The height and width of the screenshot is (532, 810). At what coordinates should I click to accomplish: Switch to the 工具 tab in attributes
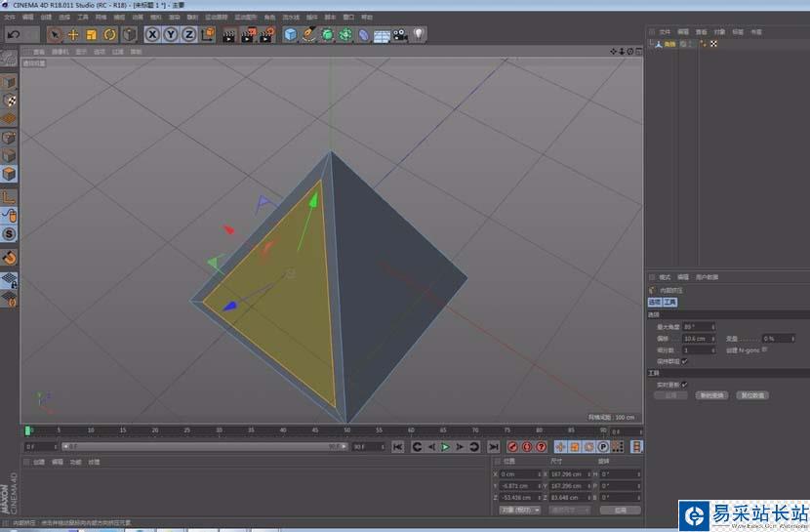tap(670, 303)
